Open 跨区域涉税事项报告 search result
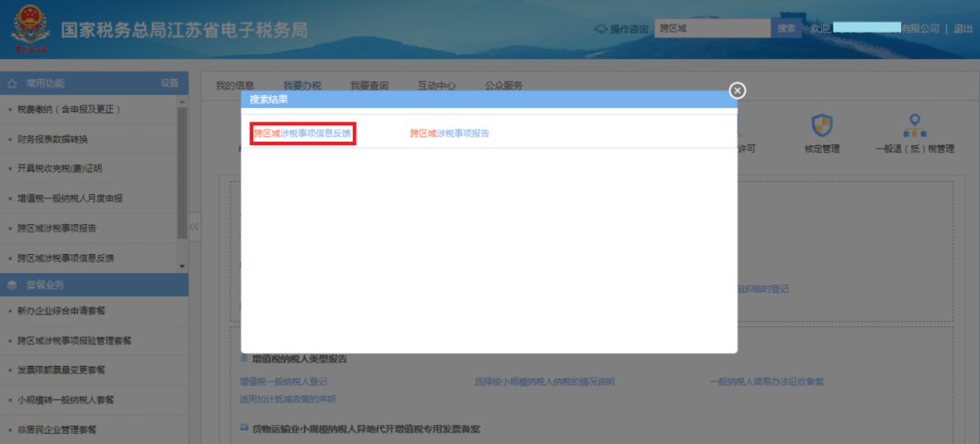Viewport: 980px width, 444px height. pyautogui.click(x=449, y=133)
